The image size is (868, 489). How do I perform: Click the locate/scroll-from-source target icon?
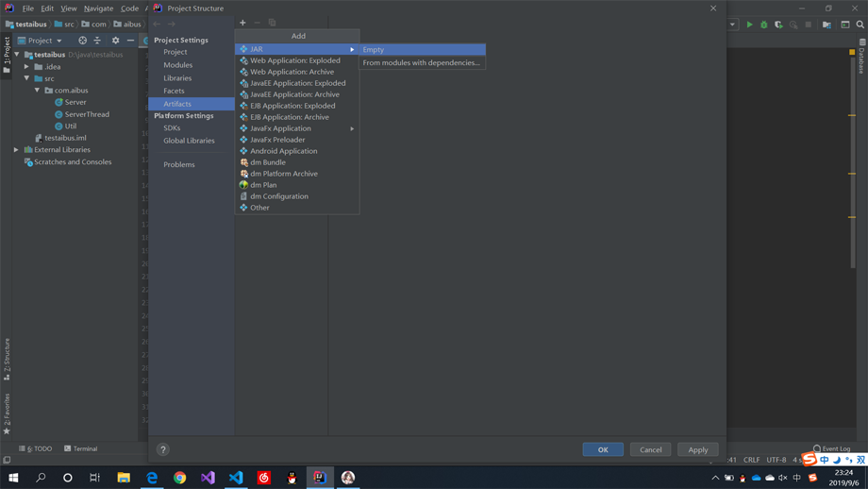[x=82, y=41]
